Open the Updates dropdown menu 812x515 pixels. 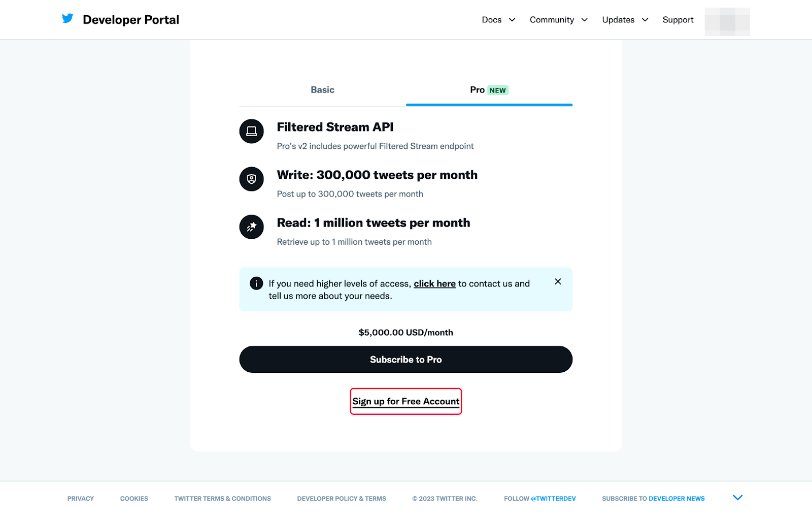[x=625, y=20]
